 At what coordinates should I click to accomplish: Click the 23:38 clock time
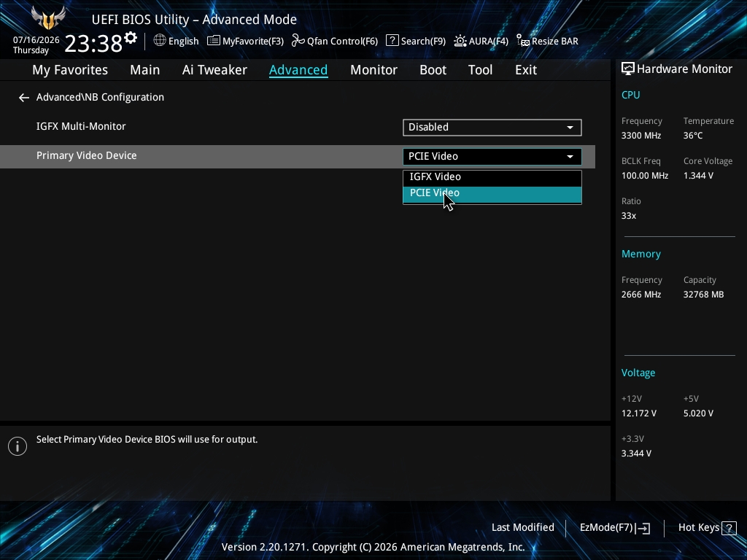[93, 43]
